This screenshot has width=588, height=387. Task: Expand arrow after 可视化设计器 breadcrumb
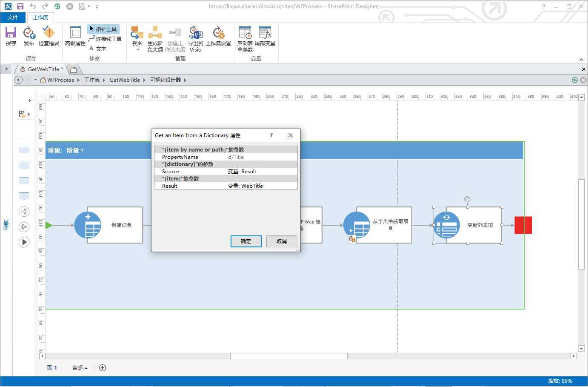[185, 80]
